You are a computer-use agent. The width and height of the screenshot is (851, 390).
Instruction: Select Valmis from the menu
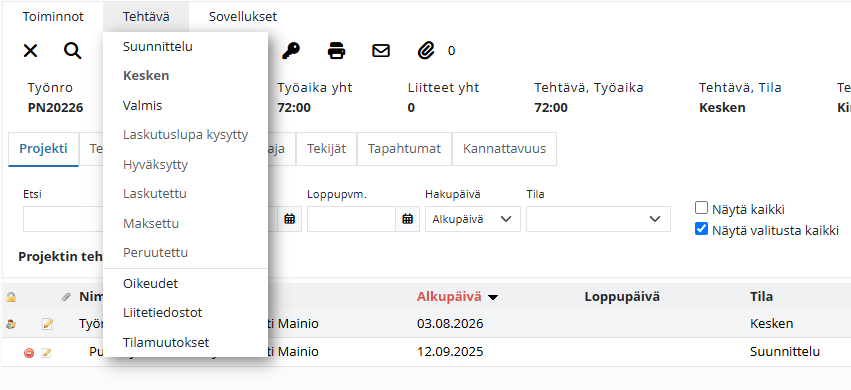[x=186, y=106]
